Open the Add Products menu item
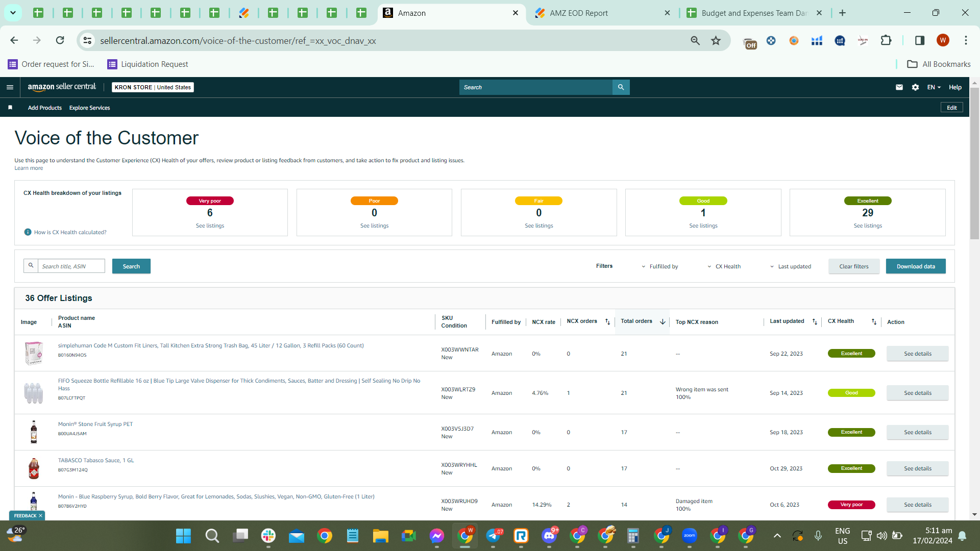 click(x=45, y=108)
